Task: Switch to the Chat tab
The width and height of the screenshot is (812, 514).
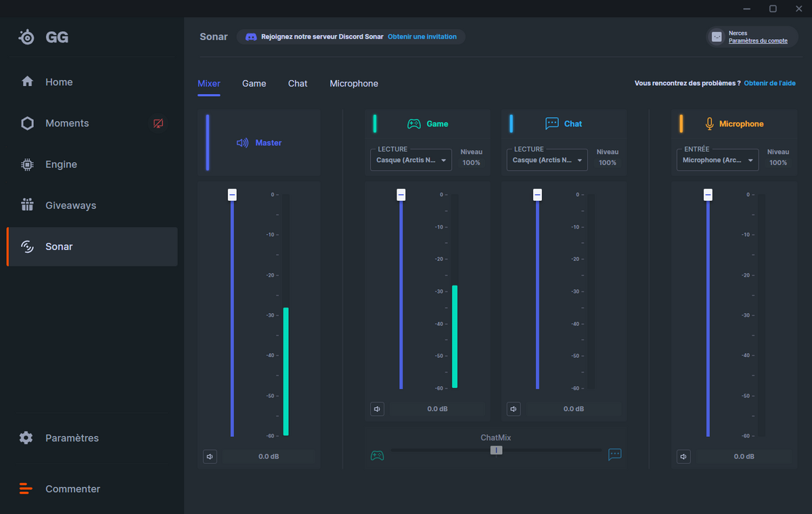Action: (x=298, y=83)
